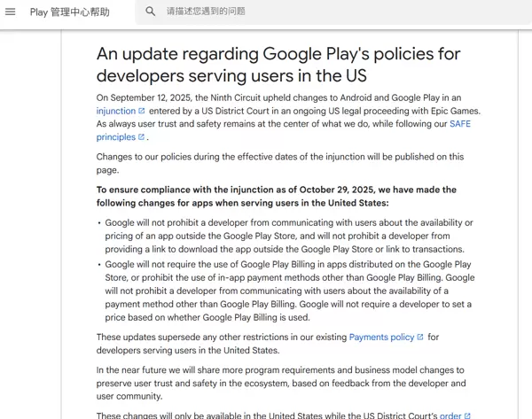This screenshot has height=419, width=532.
Task: Click external-link icon beside "Payments policy"
Action: click(420, 338)
